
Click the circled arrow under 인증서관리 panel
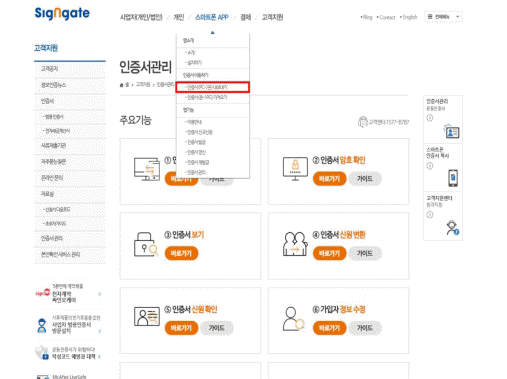coord(430,118)
